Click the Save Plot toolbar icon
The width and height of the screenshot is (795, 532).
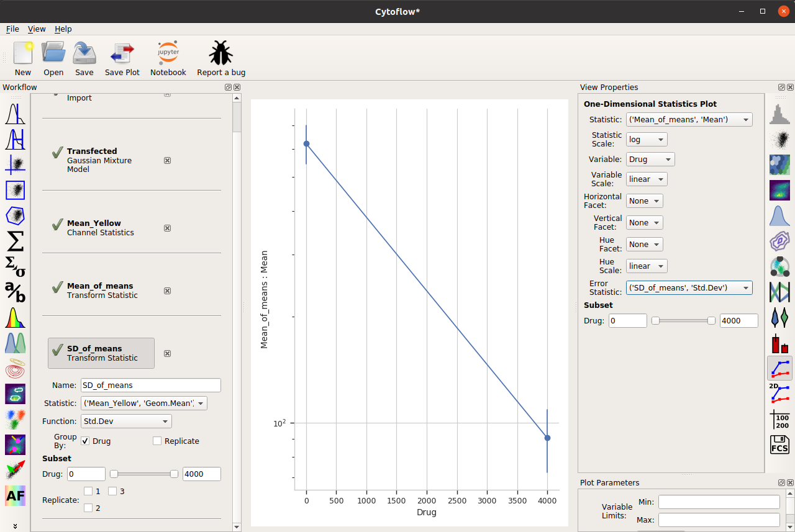[x=122, y=53]
